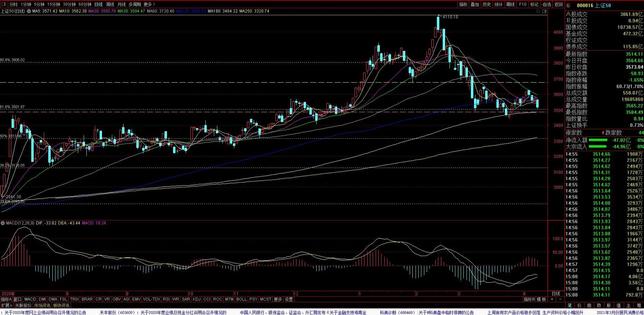The width and height of the screenshot is (644, 315).
Task: Open the 禾丰股份 announcement link in ticker
Action: tap(163, 312)
